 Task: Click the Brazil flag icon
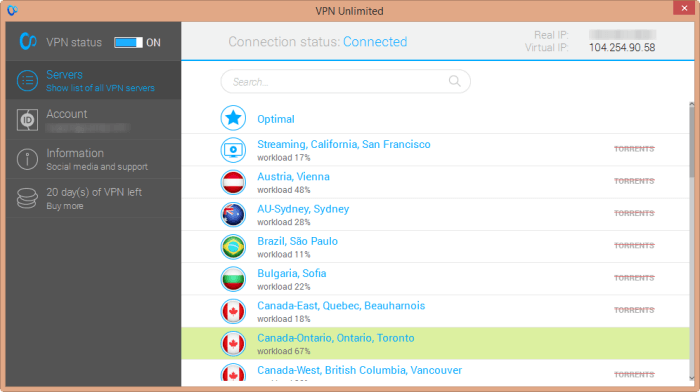point(233,247)
